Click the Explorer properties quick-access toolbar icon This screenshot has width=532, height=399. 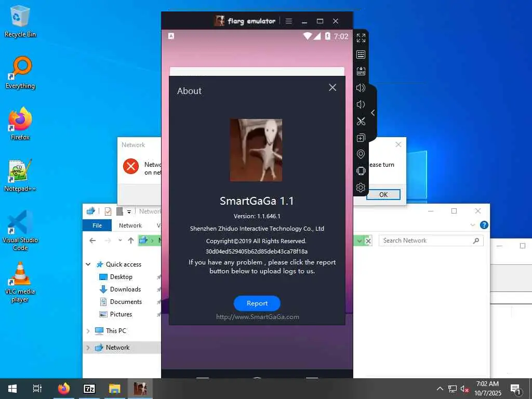tap(108, 211)
